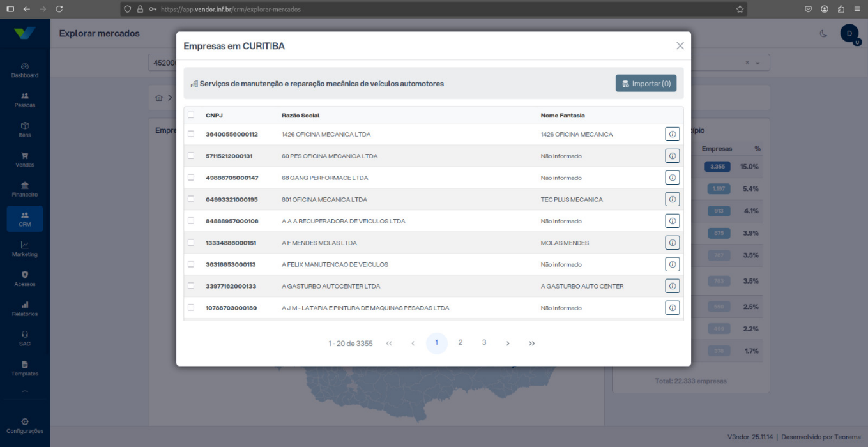
Task: Open info for 1426 OFICINA MECANICA LTDA
Action: tap(672, 134)
